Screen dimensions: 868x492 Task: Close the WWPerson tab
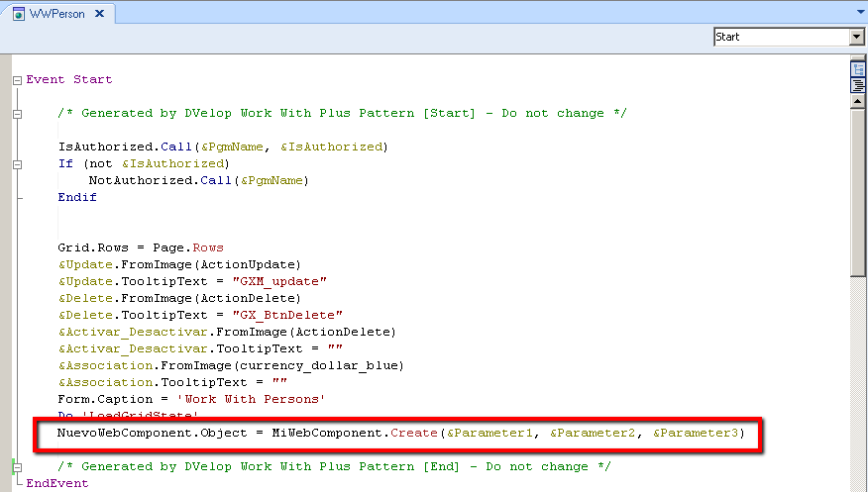tap(100, 14)
